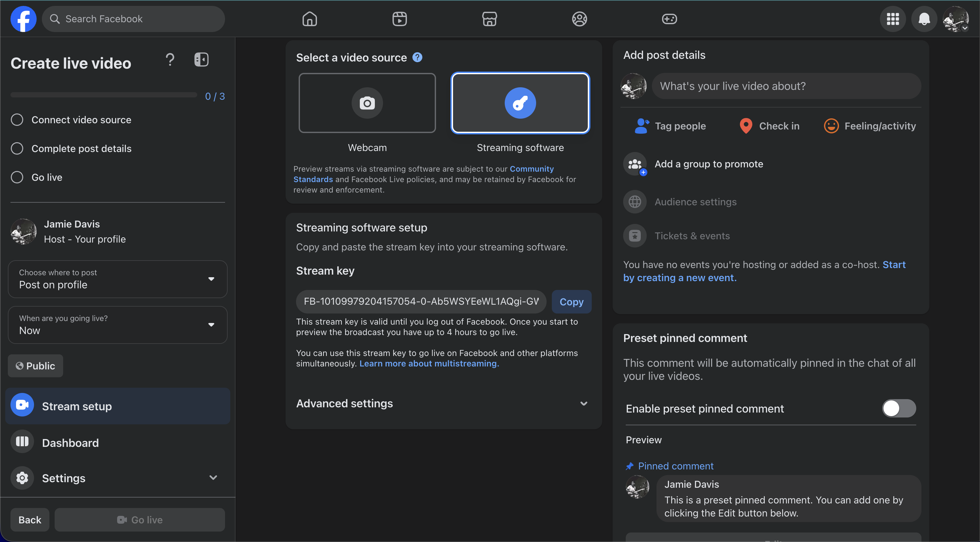The image size is (980, 542).
Task: Open the Dashboard menu item
Action: pyautogui.click(x=117, y=442)
